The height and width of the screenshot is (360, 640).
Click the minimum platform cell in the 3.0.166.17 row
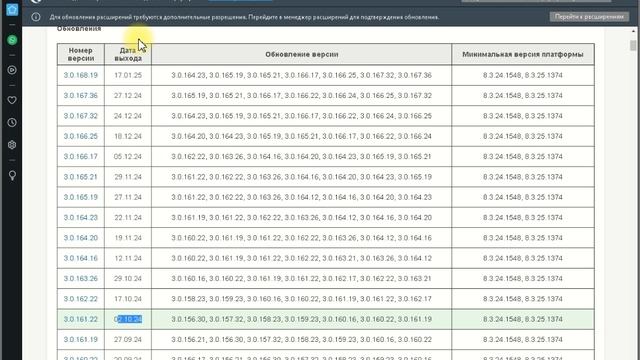pyautogui.click(x=523, y=156)
